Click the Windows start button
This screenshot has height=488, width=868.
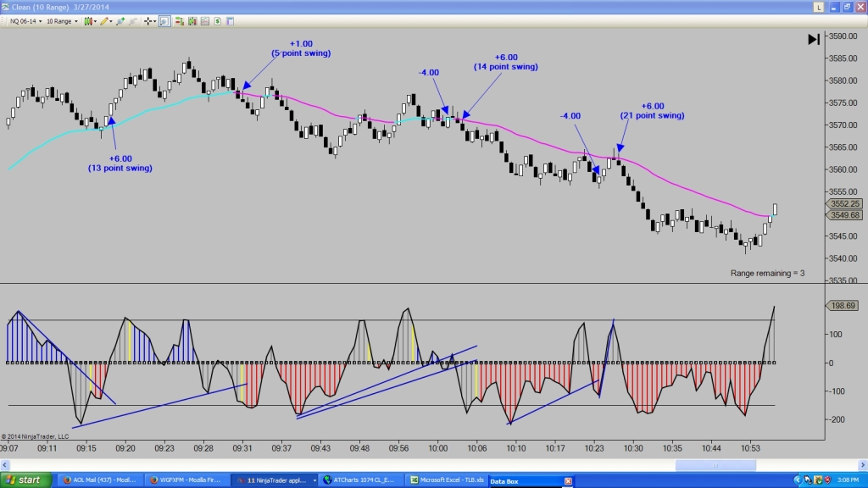[27, 480]
